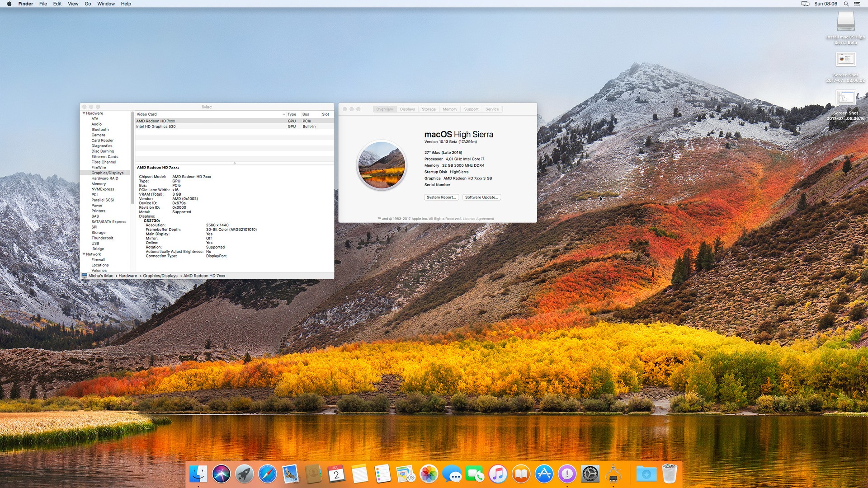
Task: Open the License Agreement link
Action: [478, 219]
